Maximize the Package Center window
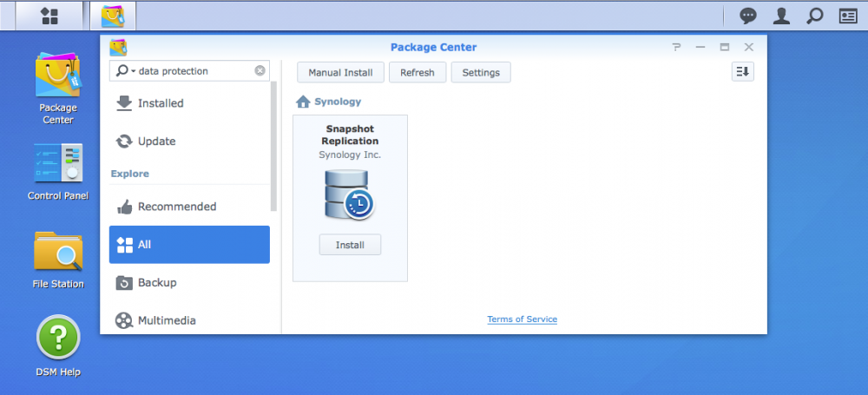 pos(725,48)
